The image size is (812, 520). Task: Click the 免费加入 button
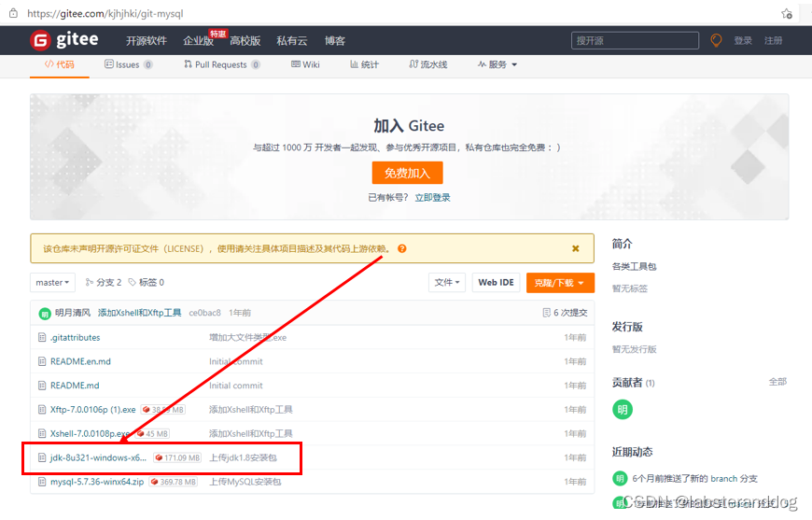pyautogui.click(x=407, y=173)
